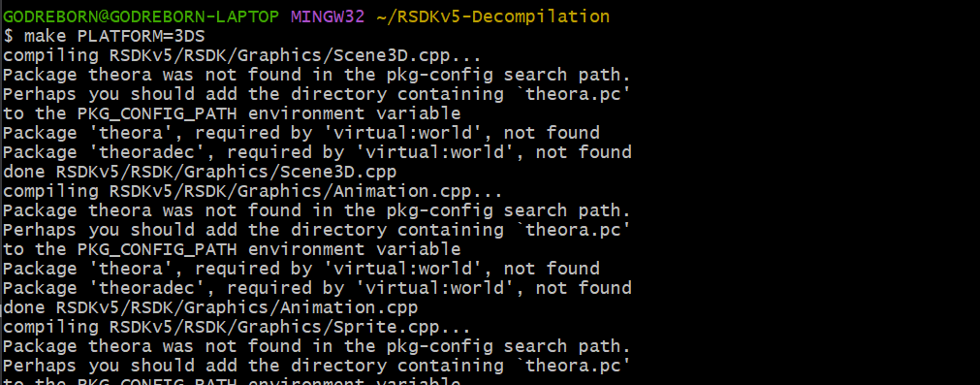Click the GODREBORN@GODREBORN-LAPTOP prompt text
980x385 pixels.
click(142, 16)
